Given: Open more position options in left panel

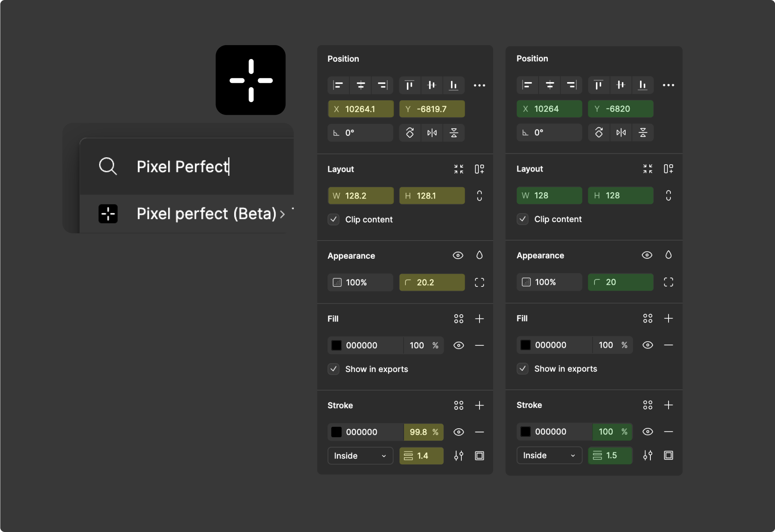Looking at the screenshot, I should (479, 85).
